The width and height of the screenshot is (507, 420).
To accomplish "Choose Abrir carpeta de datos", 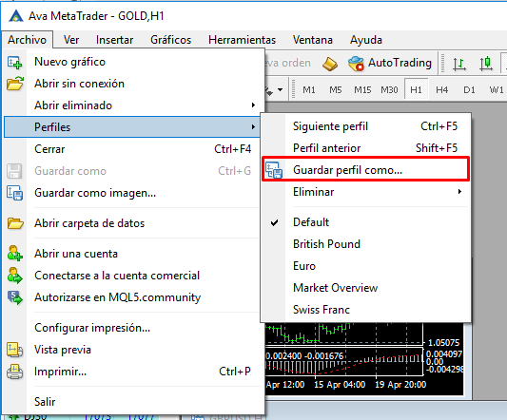I will (x=133, y=223).
